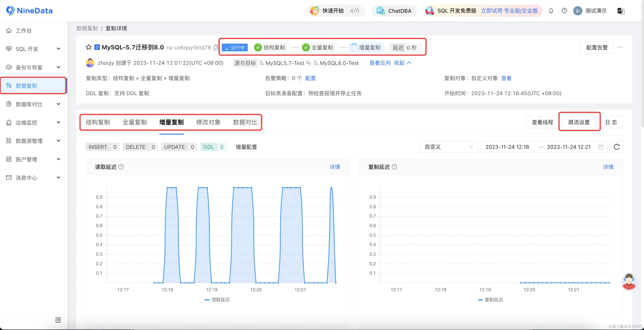
Task: Click the 测试演示 account avatar
Action: click(x=578, y=10)
